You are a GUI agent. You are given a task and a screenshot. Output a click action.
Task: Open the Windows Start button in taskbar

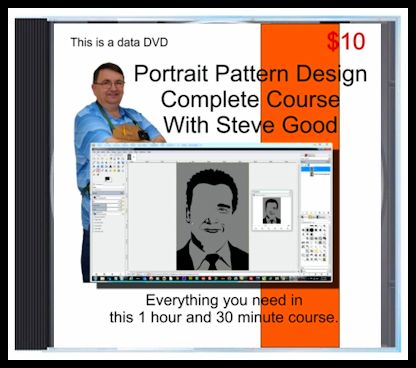pyautogui.click(x=96, y=278)
